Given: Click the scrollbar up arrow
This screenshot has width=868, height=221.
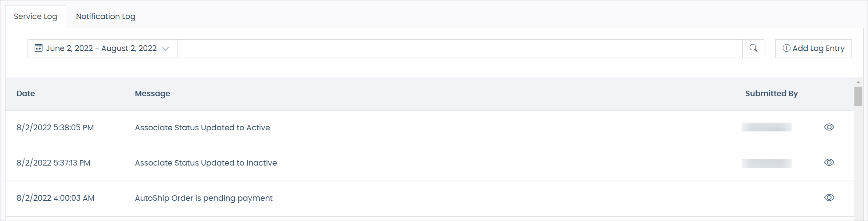Looking at the screenshot, I should click(858, 82).
